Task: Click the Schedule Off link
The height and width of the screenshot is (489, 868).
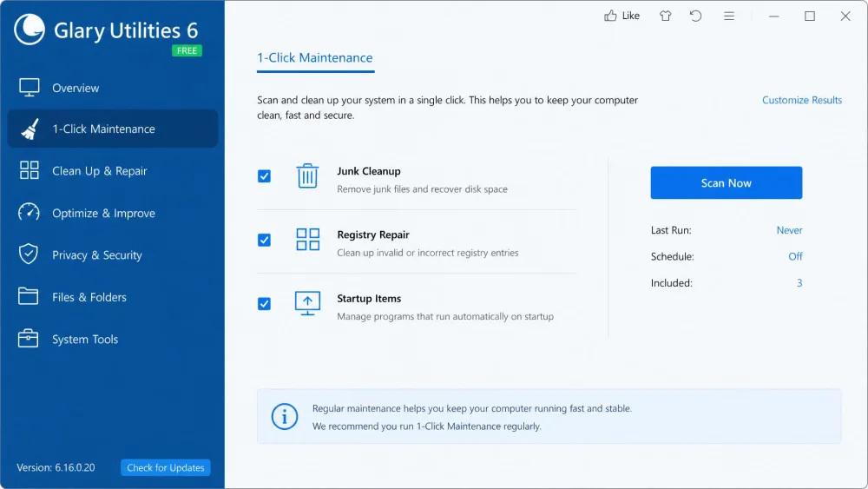Action: (795, 256)
